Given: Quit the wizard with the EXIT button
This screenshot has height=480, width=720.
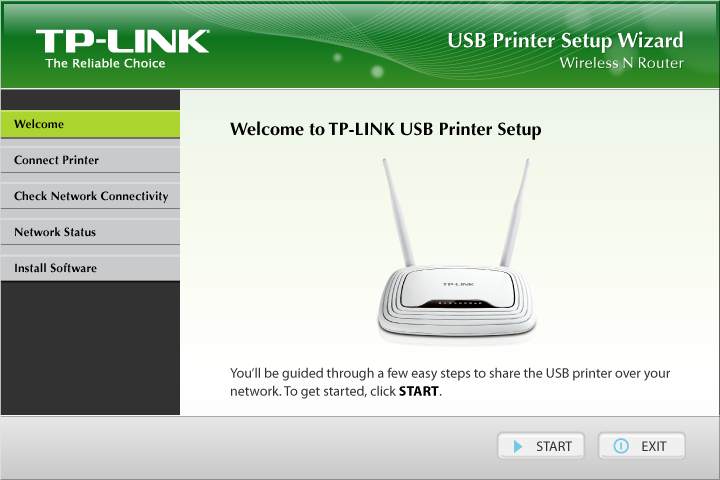Looking at the screenshot, I should coord(641,446).
